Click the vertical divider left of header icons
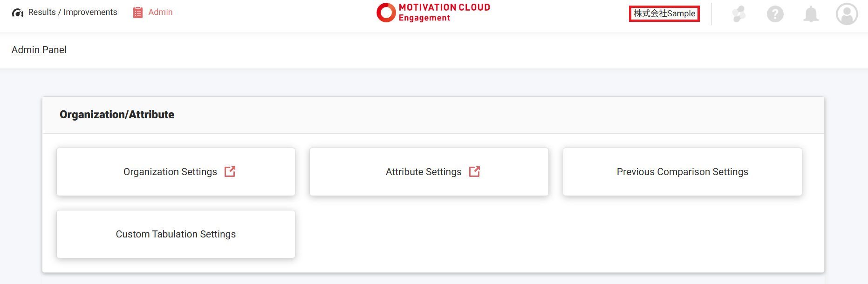The image size is (868, 284). 711,14
